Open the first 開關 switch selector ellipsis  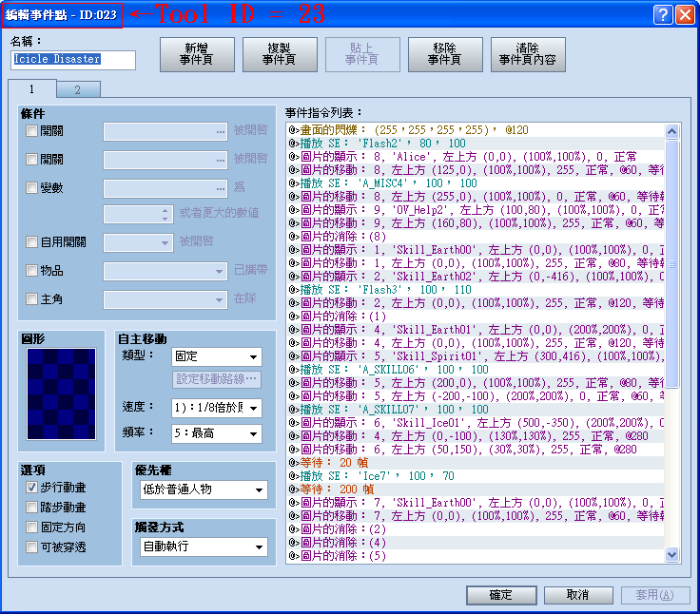(x=221, y=131)
